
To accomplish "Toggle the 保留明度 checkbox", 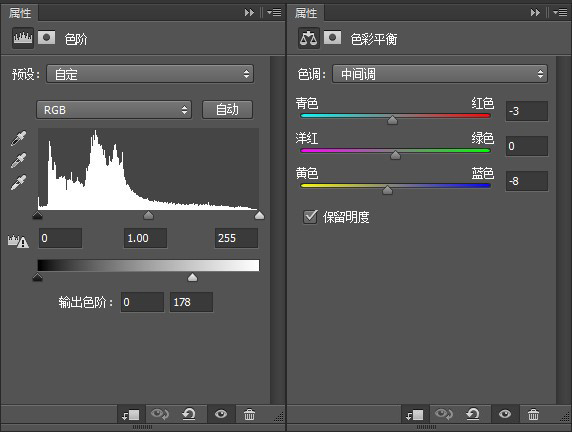I will [310, 217].
